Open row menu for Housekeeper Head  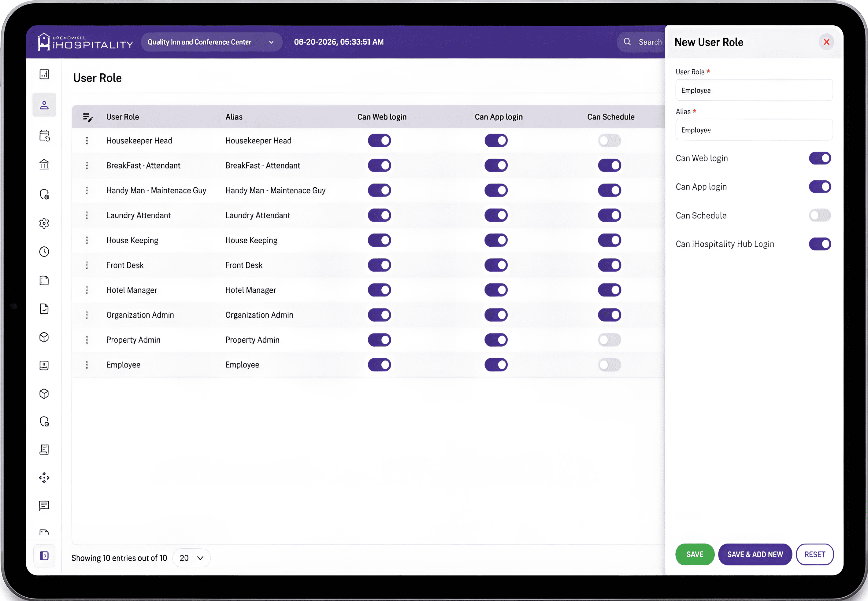[87, 140]
